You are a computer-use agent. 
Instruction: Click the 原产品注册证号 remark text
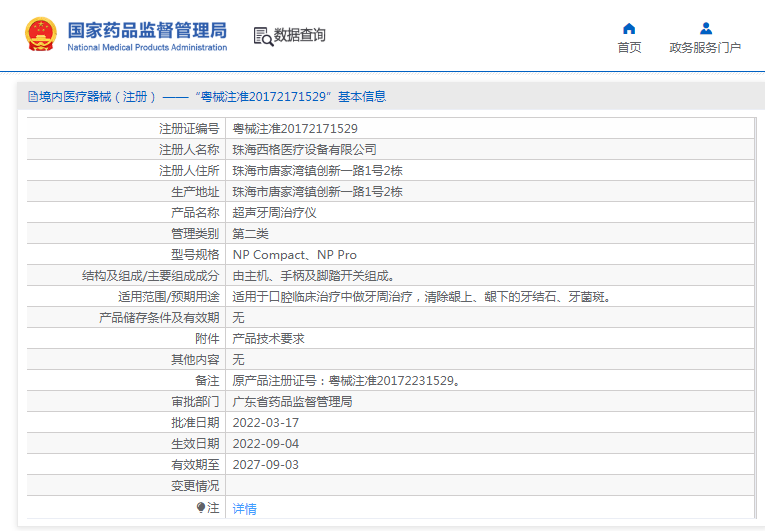pyautogui.click(x=346, y=380)
